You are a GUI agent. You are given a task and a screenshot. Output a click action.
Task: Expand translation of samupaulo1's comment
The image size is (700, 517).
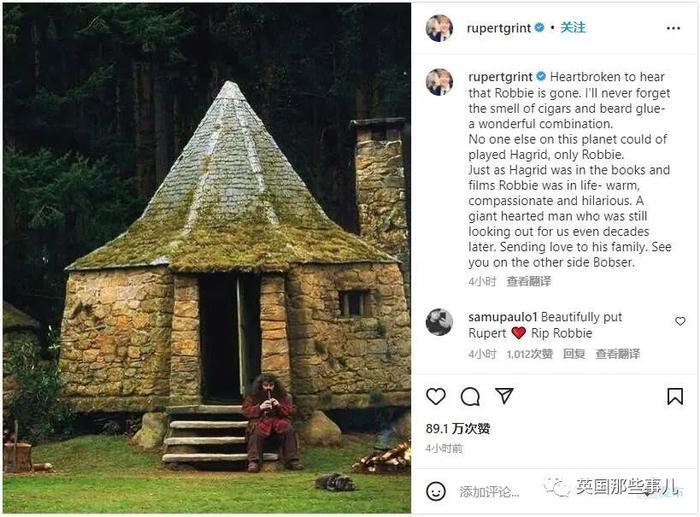pos(617,353)
